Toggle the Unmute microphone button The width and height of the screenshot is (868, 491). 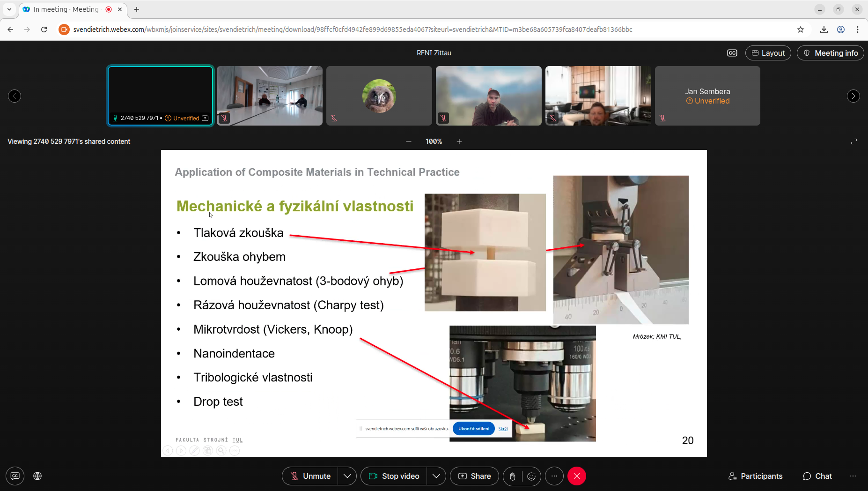tap(310, 476)
